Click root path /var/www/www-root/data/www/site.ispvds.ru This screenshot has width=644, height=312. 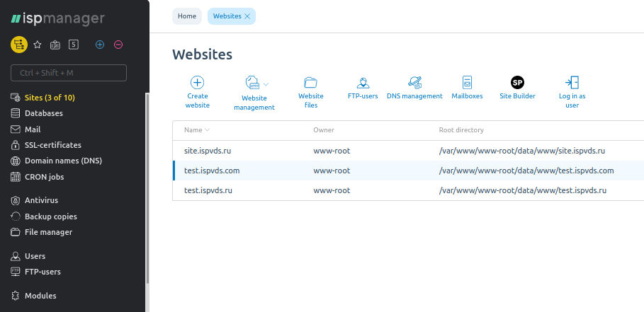pyautogui.click(x=522, y=151)
